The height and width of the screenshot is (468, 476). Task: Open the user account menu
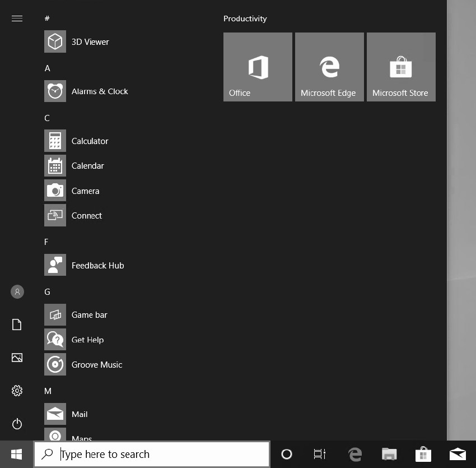[x=17, y=291]
